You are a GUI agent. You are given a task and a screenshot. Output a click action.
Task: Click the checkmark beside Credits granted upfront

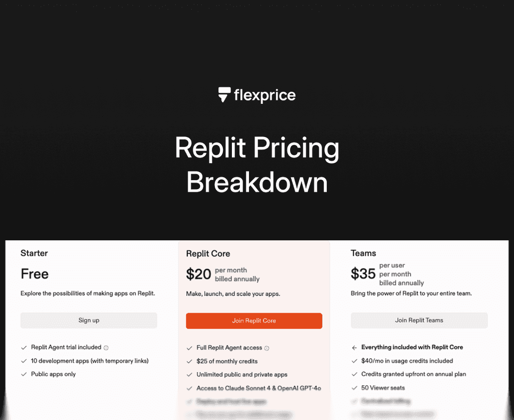(354, 374)
